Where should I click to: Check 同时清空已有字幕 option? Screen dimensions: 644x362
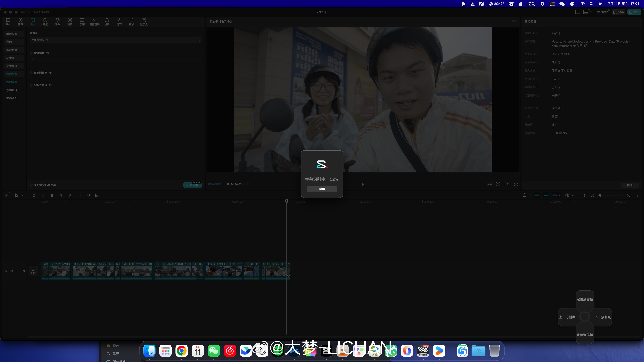[x=31, y=185]
